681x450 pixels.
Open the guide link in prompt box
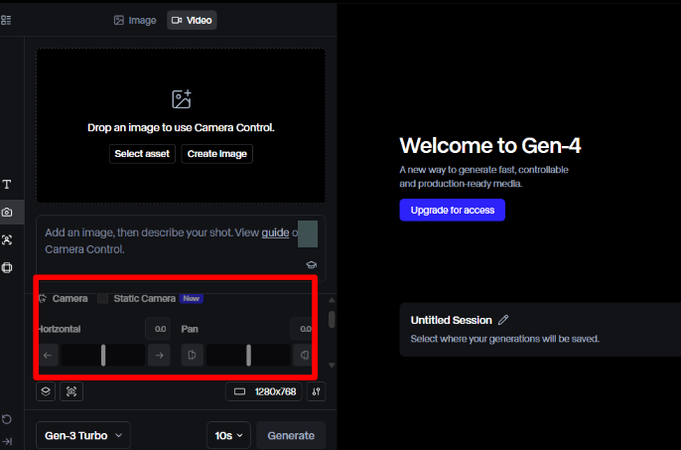coord(275,233)
